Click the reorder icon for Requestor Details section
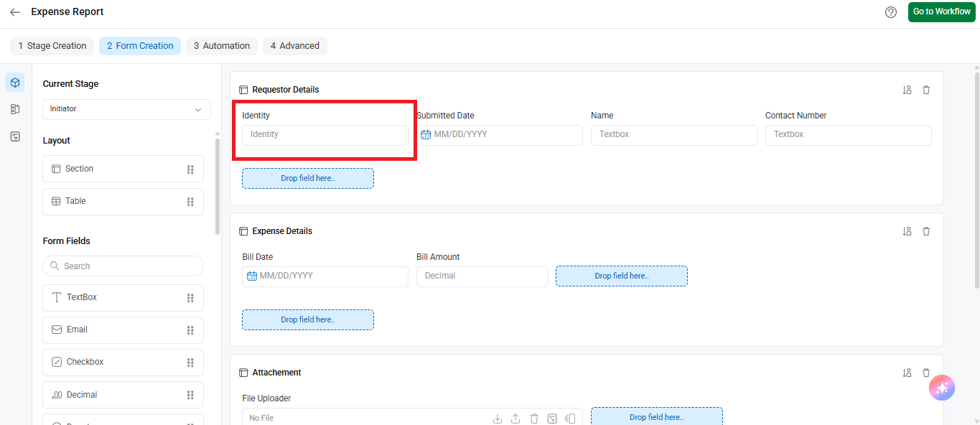The width and height of the screenshot is (980, 425). (907, 90)
